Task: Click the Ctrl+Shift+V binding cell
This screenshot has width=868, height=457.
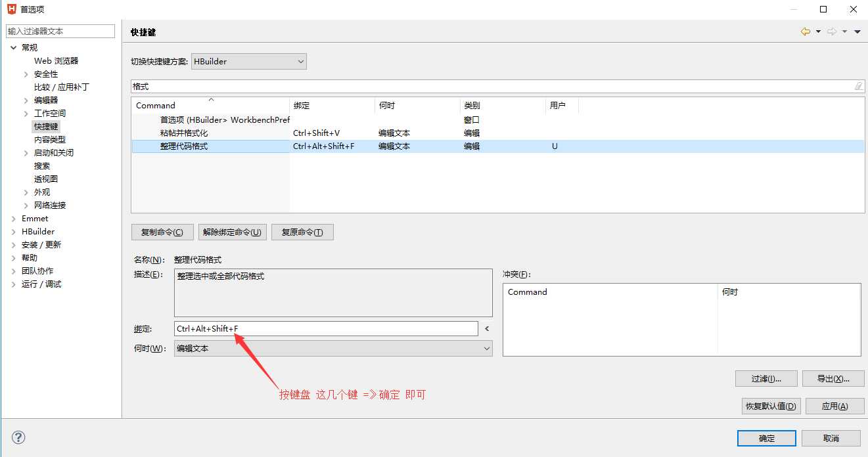Action: pos(317,133)
